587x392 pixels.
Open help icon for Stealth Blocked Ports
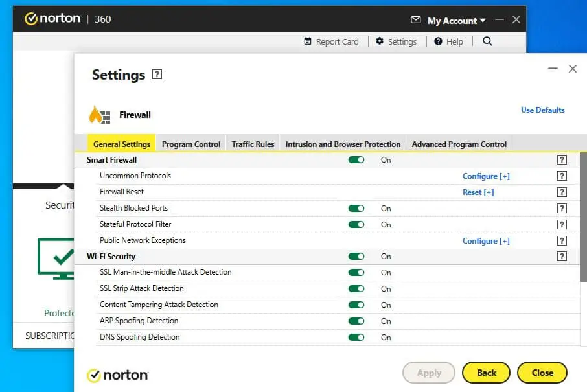(562, 209)
